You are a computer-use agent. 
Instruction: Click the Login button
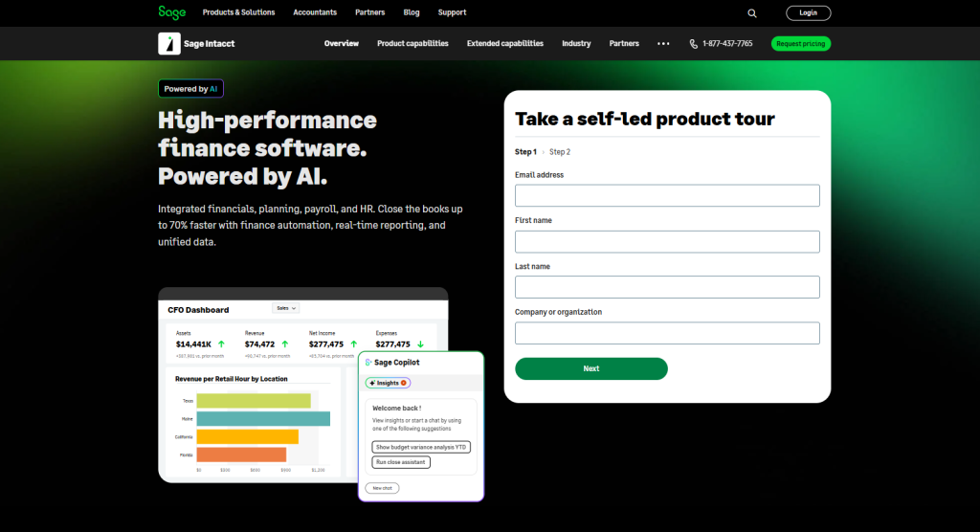click(808, 13)
